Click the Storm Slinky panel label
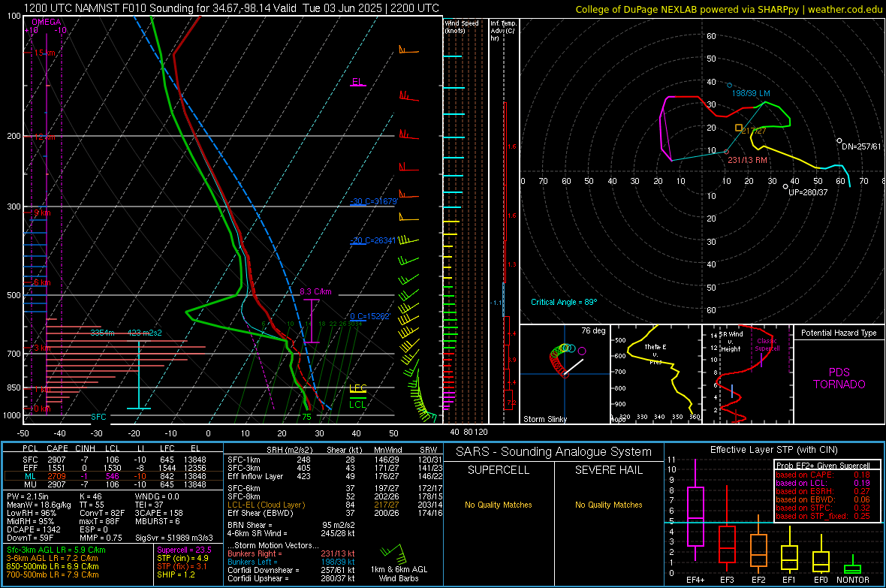This screenshot has height=588, width=886. point(544,419)
